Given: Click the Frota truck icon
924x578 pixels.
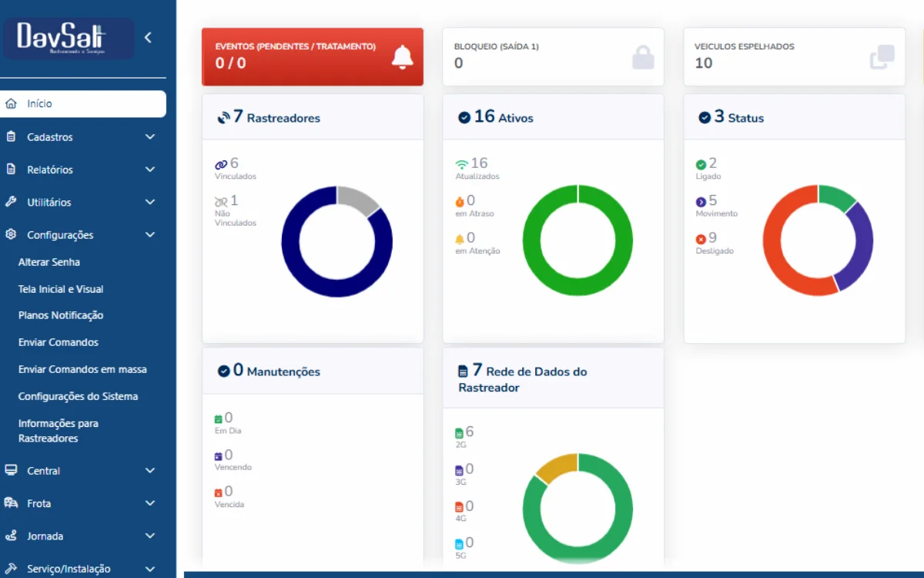Looking at the screenshot, I should (11, 502).
